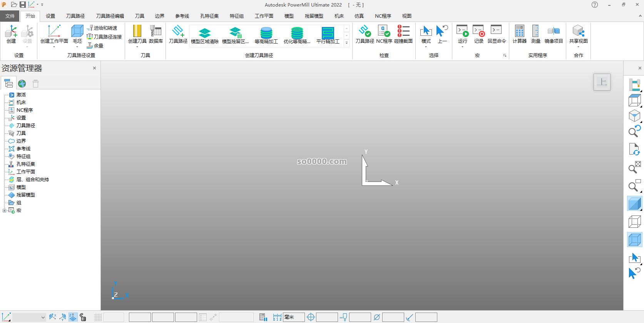This screenshot has width=644, height=323.
Task: Switch to the Toolpath Edit ribbon tab
Action: click(x=110, y=16)
